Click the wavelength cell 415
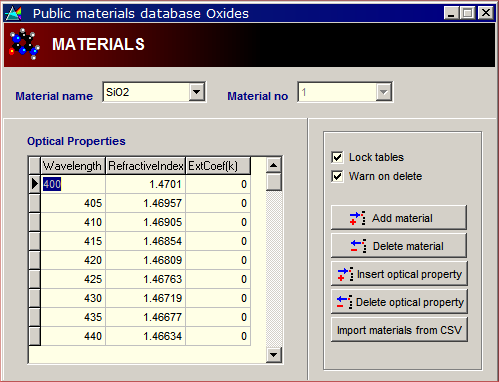This screenshot has height=382, width=499. coord(73,241)
